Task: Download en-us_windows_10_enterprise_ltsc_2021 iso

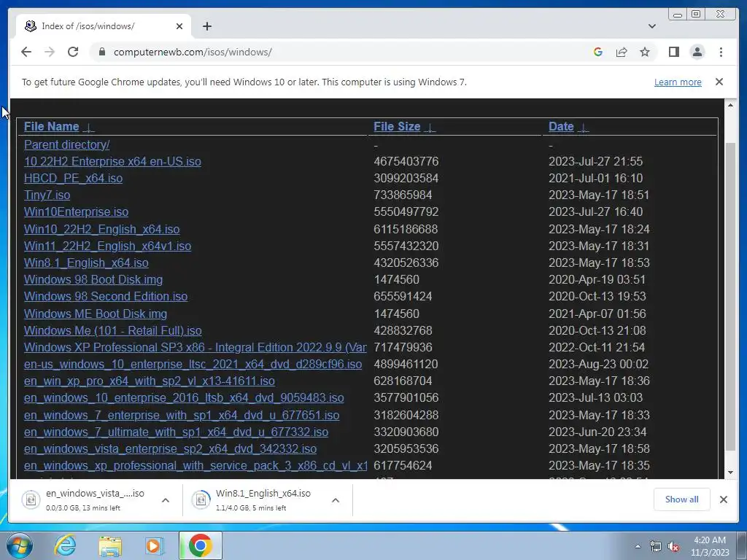Action: (x=193, y=365)
